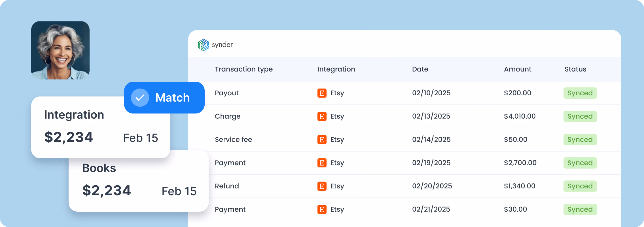Click the Etsy icon in the 02/19/2025 row

pos(322,163)
